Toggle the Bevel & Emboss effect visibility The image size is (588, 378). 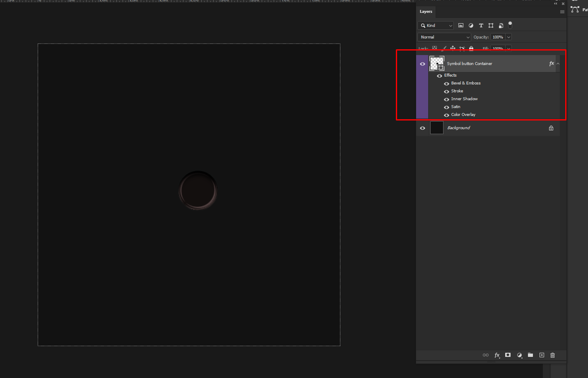tap(446, 83)
